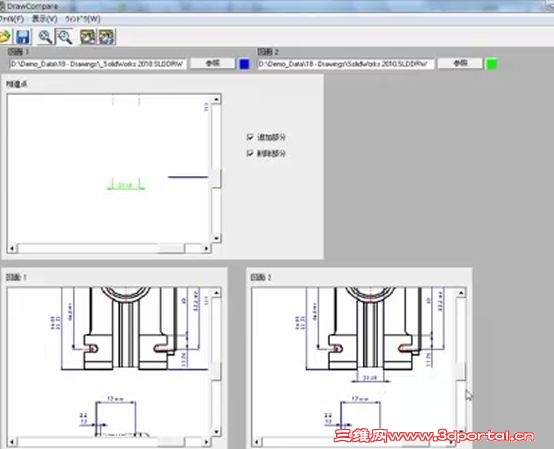The image size is (554, 449).
Task: Click the green dimension in the 相違点 view
Action: coord(125,184)
